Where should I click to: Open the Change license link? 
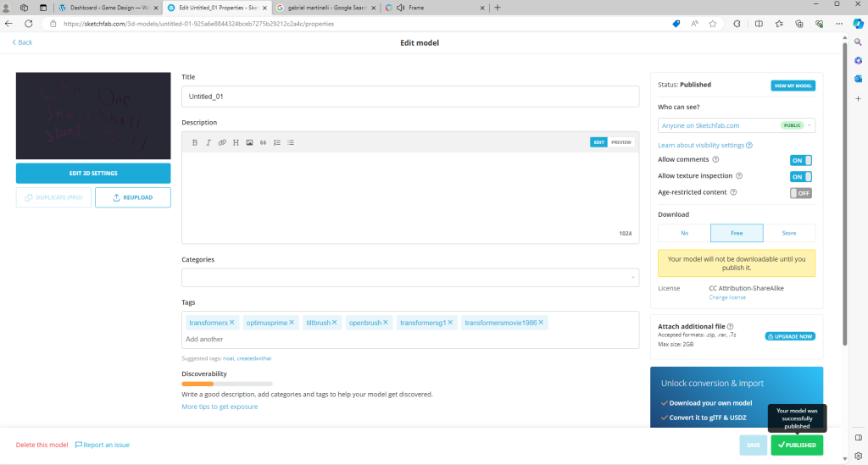pos(727,297)
